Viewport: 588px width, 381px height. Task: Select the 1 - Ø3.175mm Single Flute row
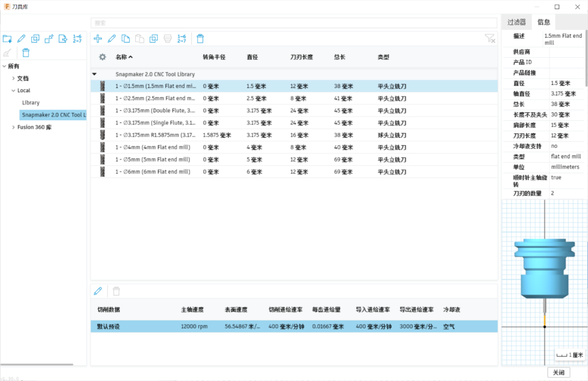[x=294, y=123]
